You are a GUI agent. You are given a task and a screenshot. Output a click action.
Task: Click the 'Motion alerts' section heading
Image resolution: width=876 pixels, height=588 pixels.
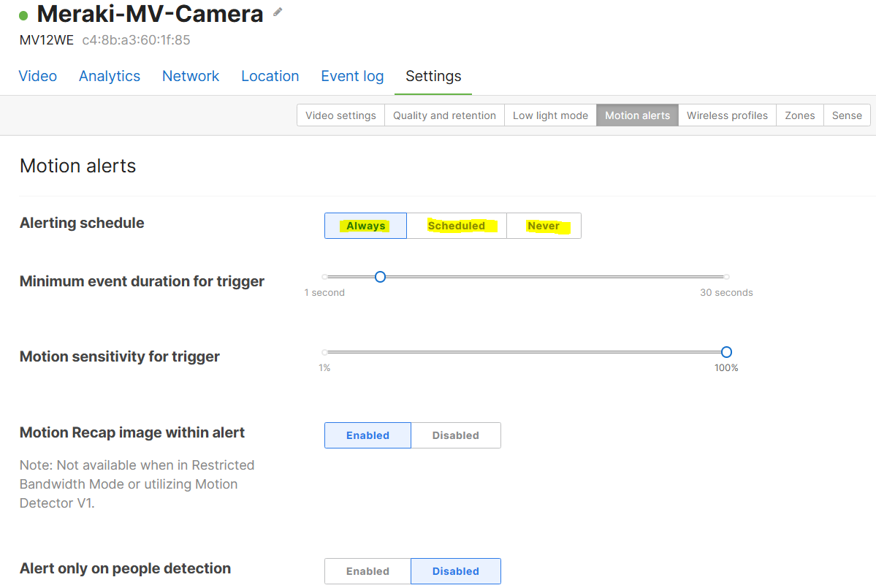tap(77, 166)
